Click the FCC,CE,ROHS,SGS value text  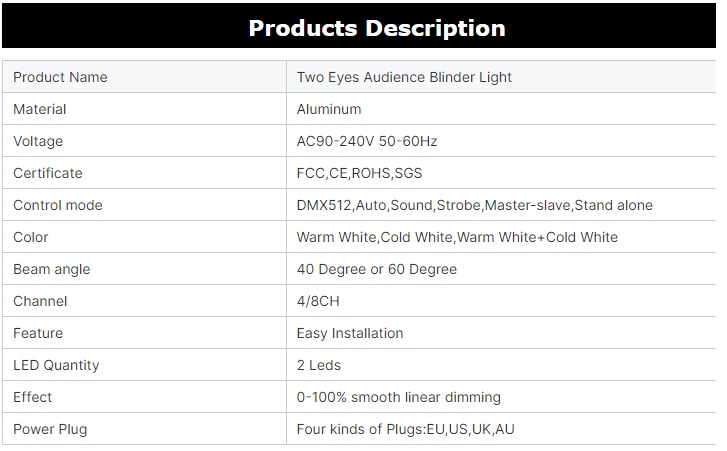pos(360,173)
